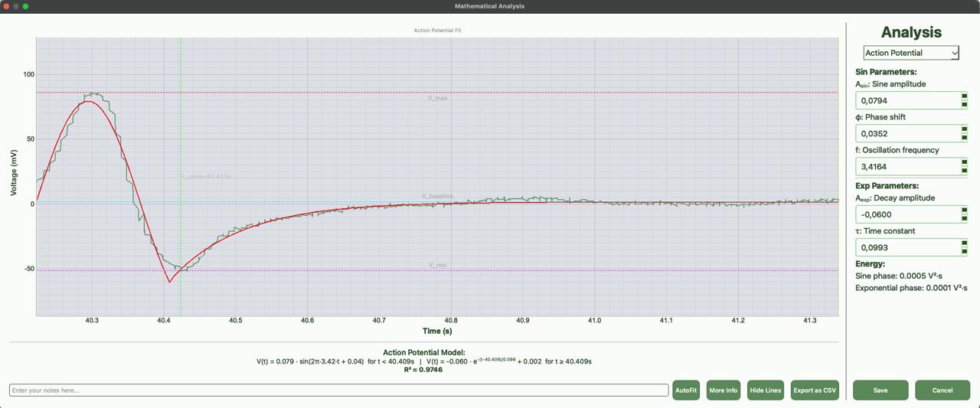Click the Action Potential Fit plot title

(437, 31)
